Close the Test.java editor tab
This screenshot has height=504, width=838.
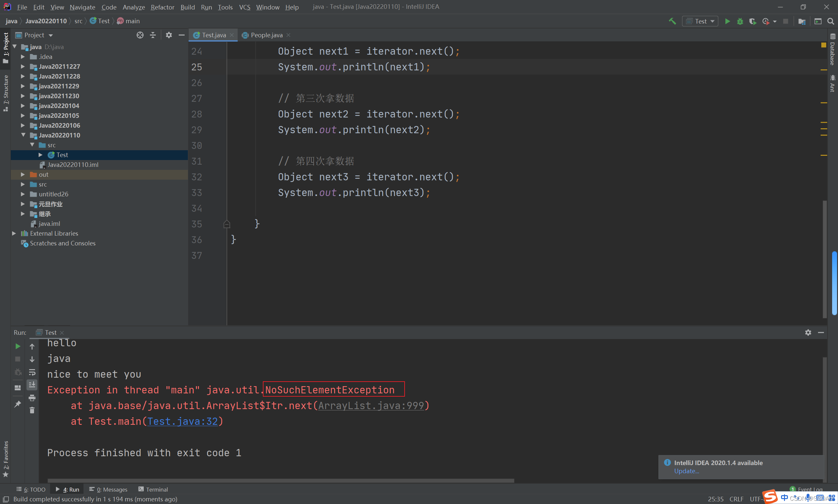tap(232, 35)
